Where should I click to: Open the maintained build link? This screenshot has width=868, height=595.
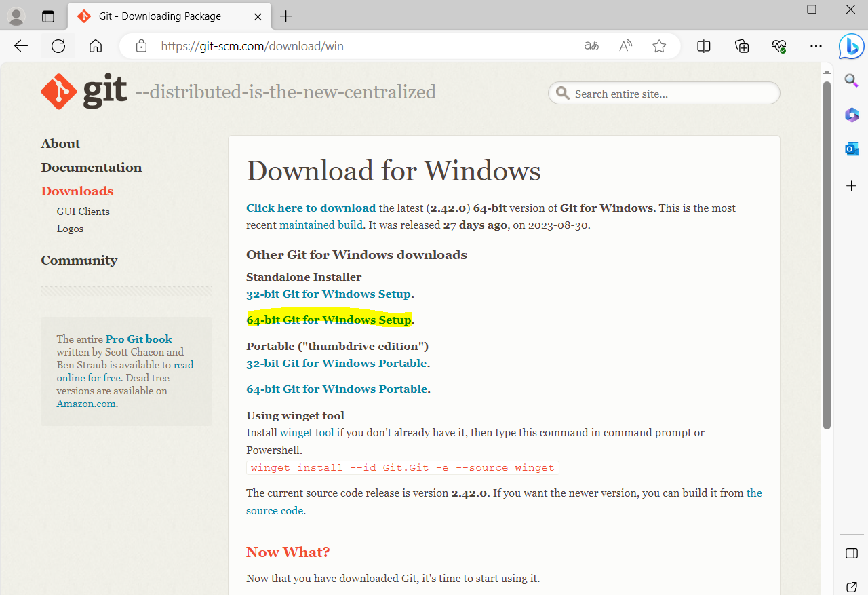click(x=321, y=225)
